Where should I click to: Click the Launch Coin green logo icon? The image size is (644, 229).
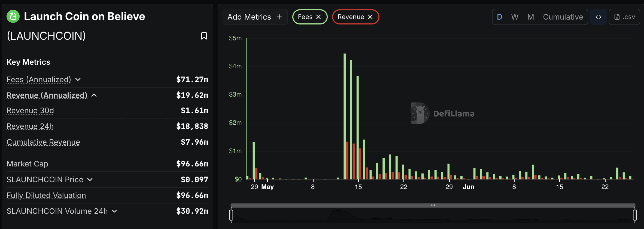[13, 16]
